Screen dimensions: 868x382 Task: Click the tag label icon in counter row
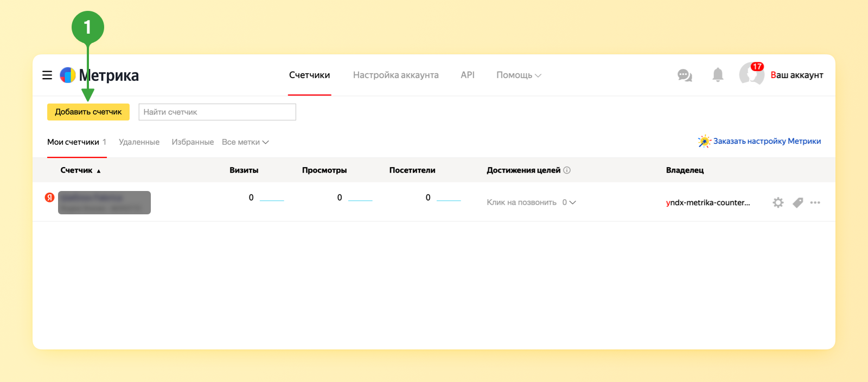click(797, 202)
